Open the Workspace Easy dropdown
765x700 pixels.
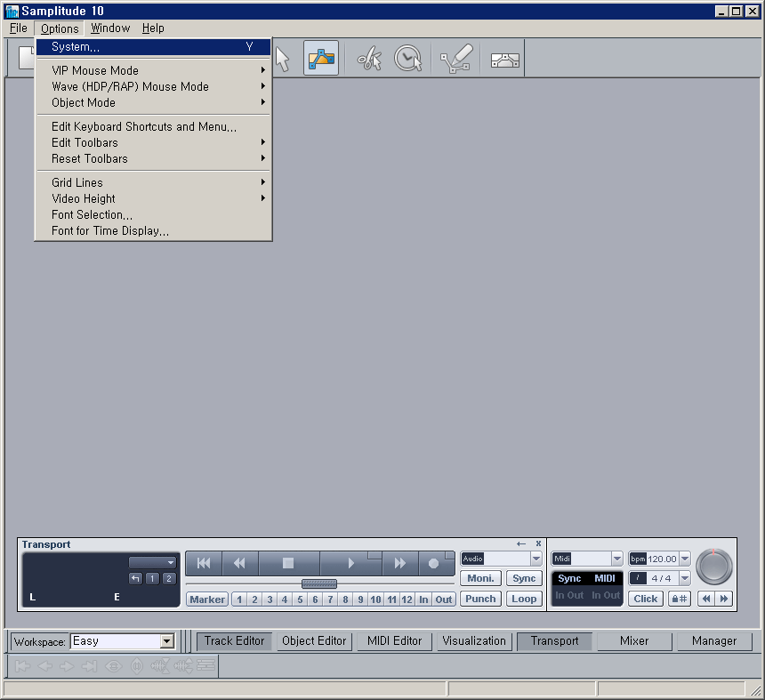[x=167, y=641]
